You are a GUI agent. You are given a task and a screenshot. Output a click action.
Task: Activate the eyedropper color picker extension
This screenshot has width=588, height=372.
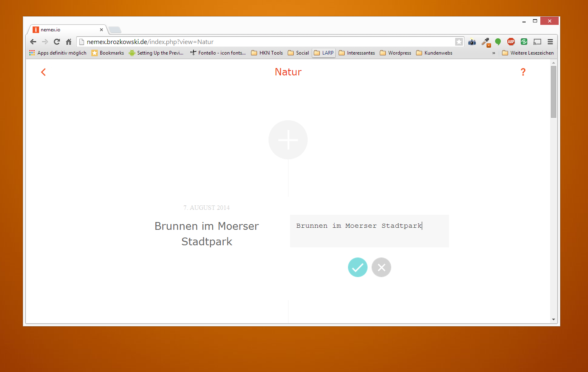point(486,42)
